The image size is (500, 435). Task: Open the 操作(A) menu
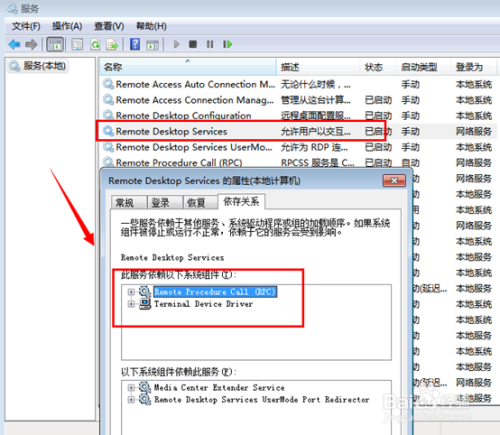pyautogui.click(x=67, y=26)
